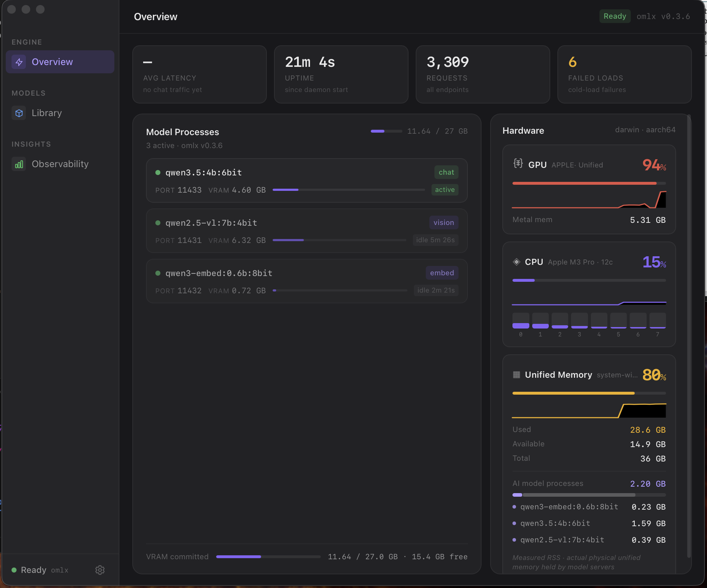
Task: Click the GPU chip icon
Action: point(518,164)
